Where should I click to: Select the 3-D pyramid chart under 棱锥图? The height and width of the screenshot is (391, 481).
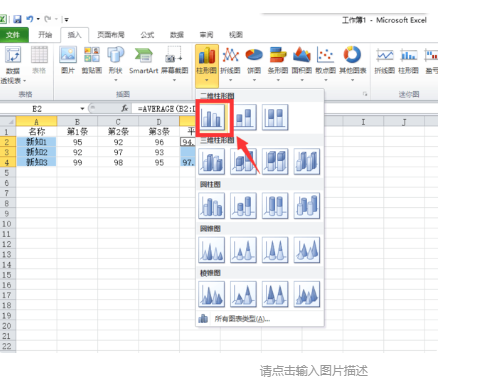point(307,294)
